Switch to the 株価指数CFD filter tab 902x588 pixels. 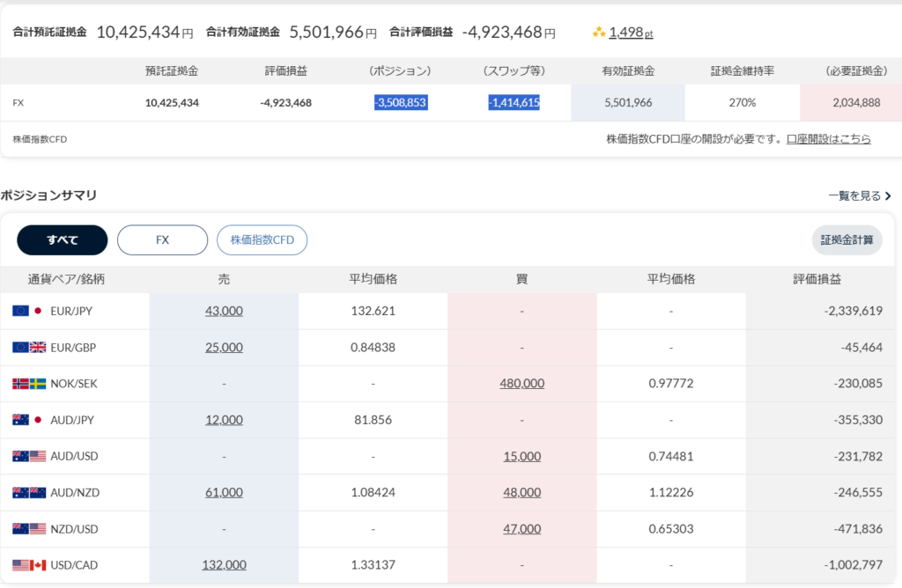(x=262, y=239)
